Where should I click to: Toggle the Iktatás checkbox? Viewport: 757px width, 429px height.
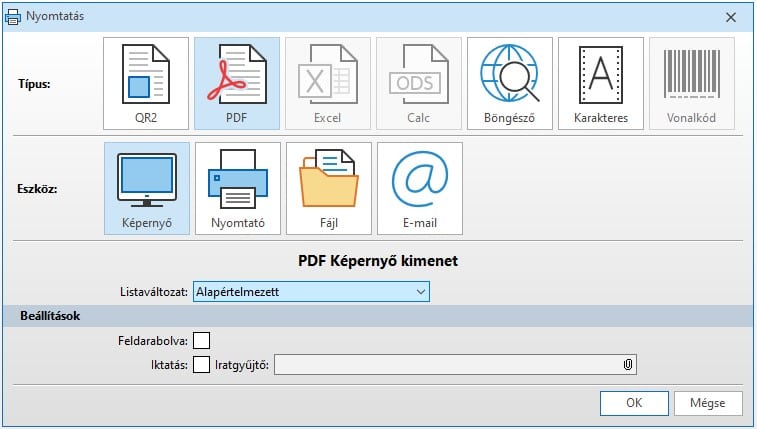(x=201, y=365)
